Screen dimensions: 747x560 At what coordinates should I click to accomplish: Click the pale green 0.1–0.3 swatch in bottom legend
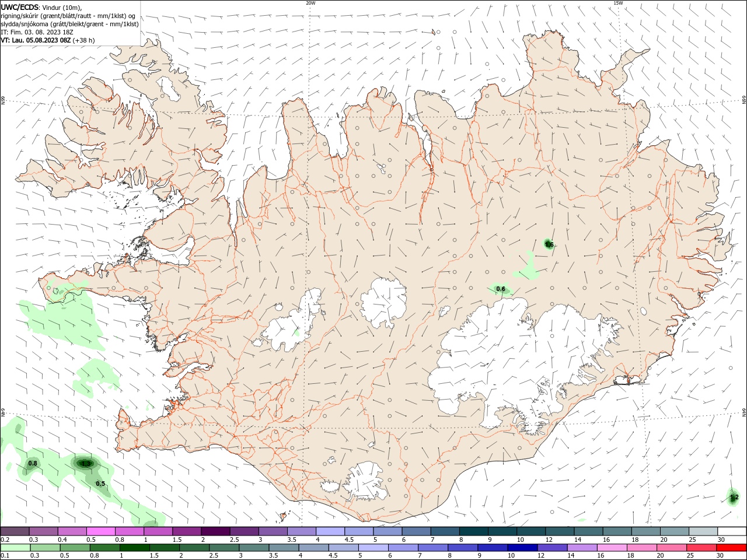pyautogui.click(x=16, y=548)
